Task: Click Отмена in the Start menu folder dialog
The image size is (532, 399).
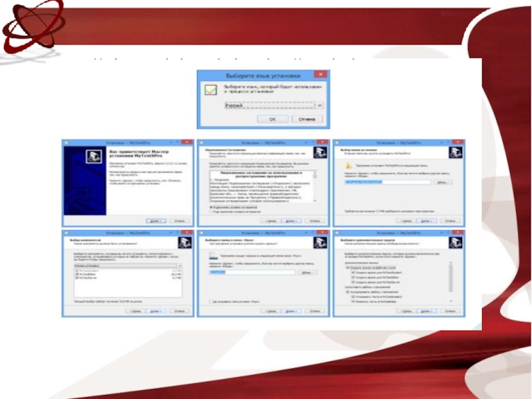Action: tap(315, 311)
